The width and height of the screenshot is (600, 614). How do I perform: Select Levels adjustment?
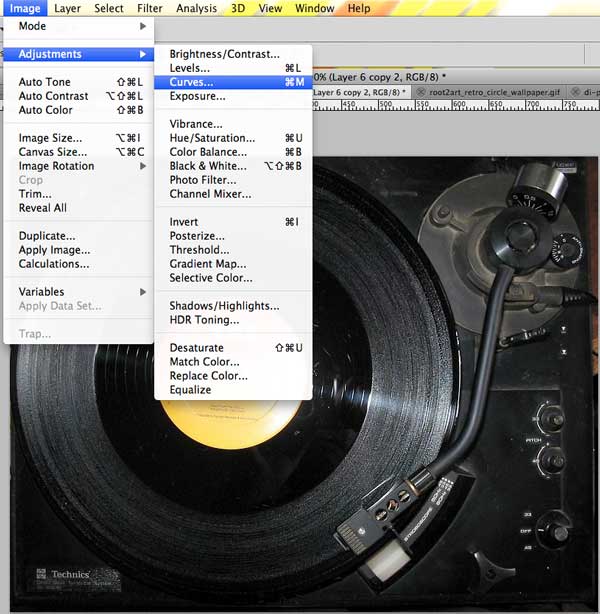tap(233, 68)
